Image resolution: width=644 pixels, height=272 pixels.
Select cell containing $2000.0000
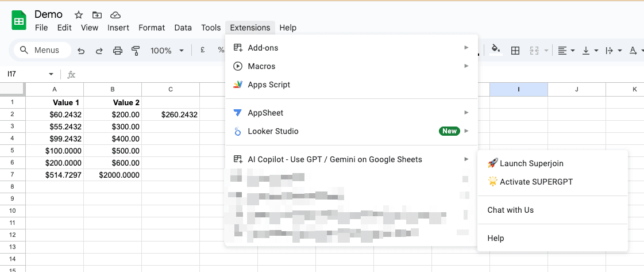(113, 175)
